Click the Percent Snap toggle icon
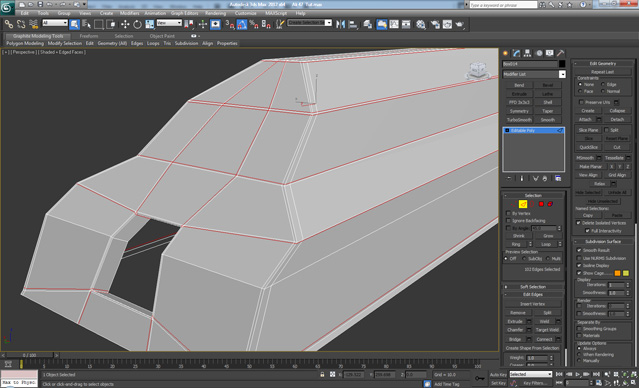Viewport: 639px width, 388px height. click(x=254, y=24)
